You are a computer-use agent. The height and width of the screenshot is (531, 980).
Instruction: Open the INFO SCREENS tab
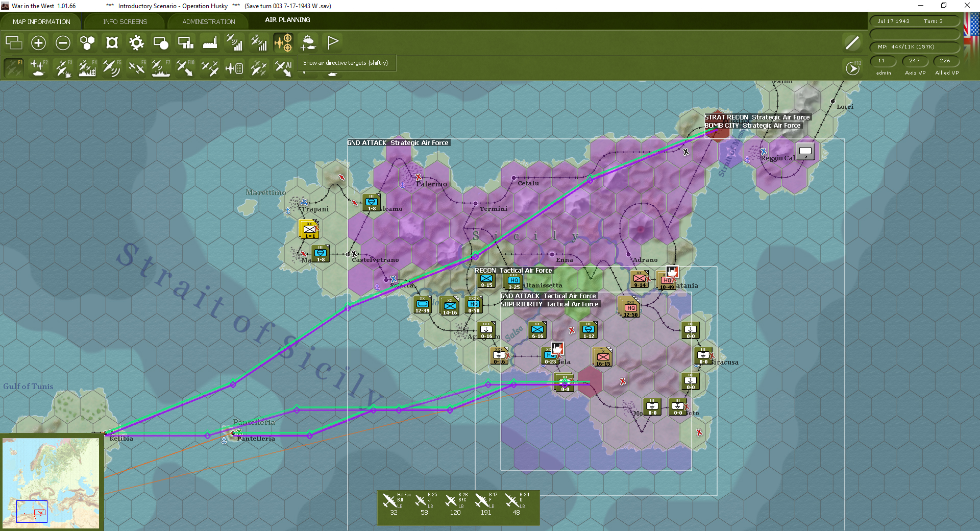(124, 21)
